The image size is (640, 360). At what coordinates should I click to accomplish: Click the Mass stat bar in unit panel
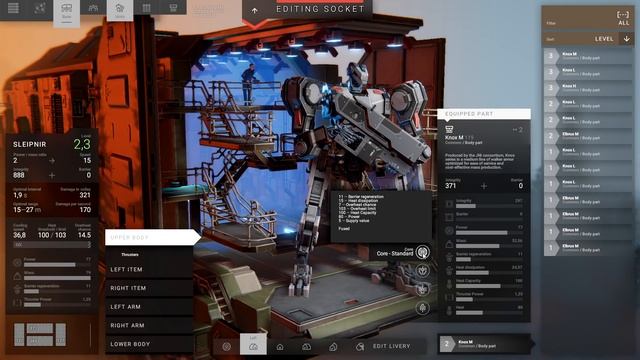pyautogui.click(x=57, y=278)
